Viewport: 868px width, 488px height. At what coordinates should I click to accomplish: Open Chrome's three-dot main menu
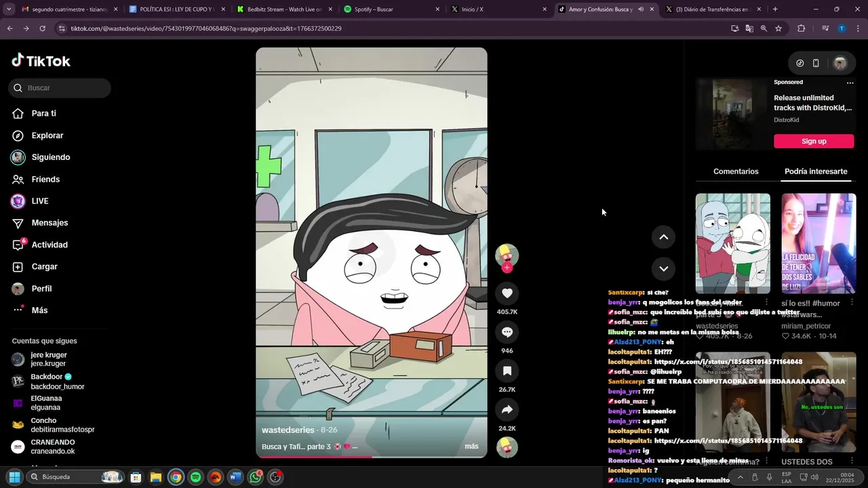pyautogui.click(x=857, y=28)
